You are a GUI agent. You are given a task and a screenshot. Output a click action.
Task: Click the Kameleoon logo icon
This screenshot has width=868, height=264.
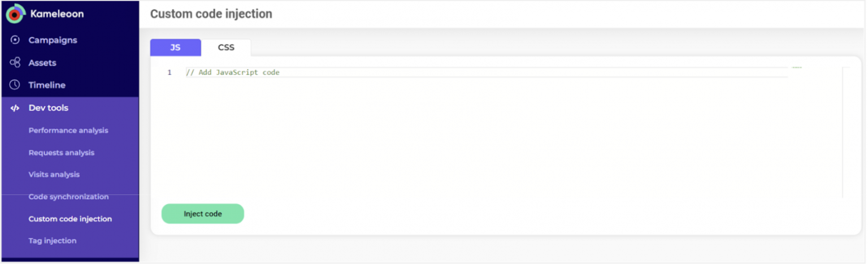[x=15, y=14]
